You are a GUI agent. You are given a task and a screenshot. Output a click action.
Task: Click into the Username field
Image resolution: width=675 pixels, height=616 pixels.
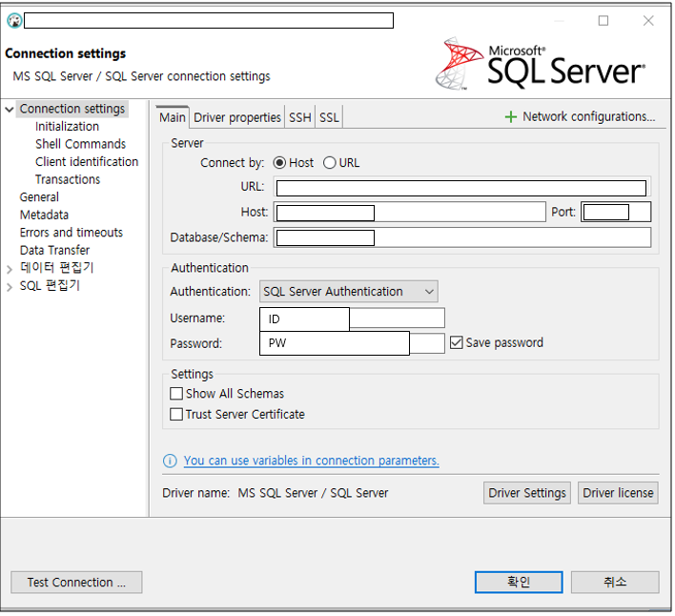point(352,318)
